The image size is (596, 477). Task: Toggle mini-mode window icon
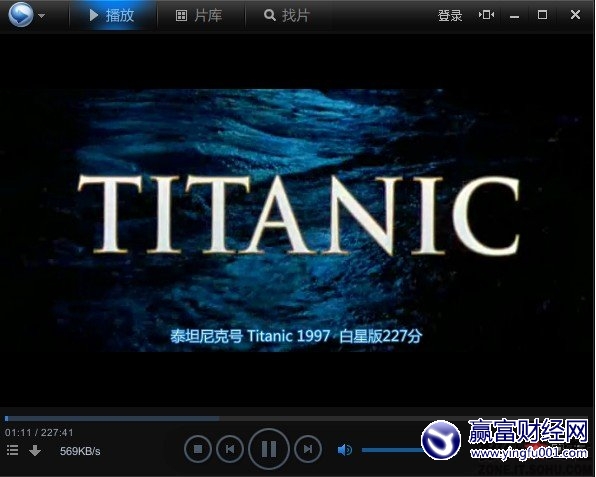[x=486, y=15]
